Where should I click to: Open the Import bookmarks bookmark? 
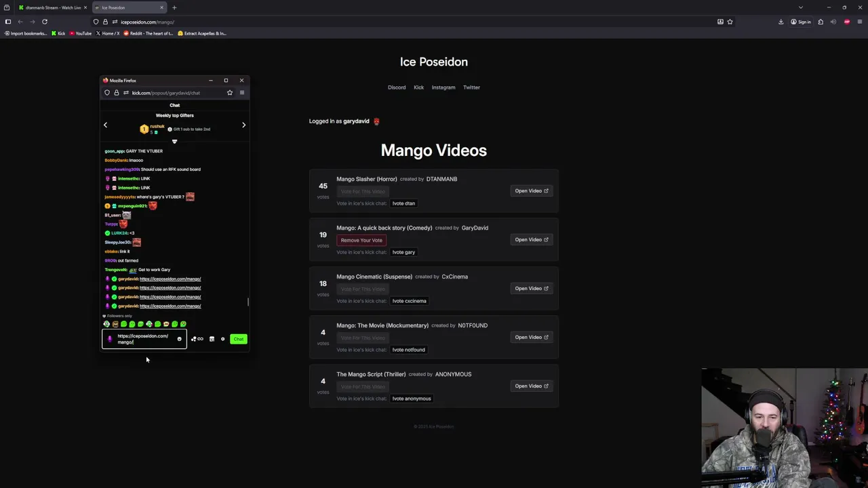point(26,33)
